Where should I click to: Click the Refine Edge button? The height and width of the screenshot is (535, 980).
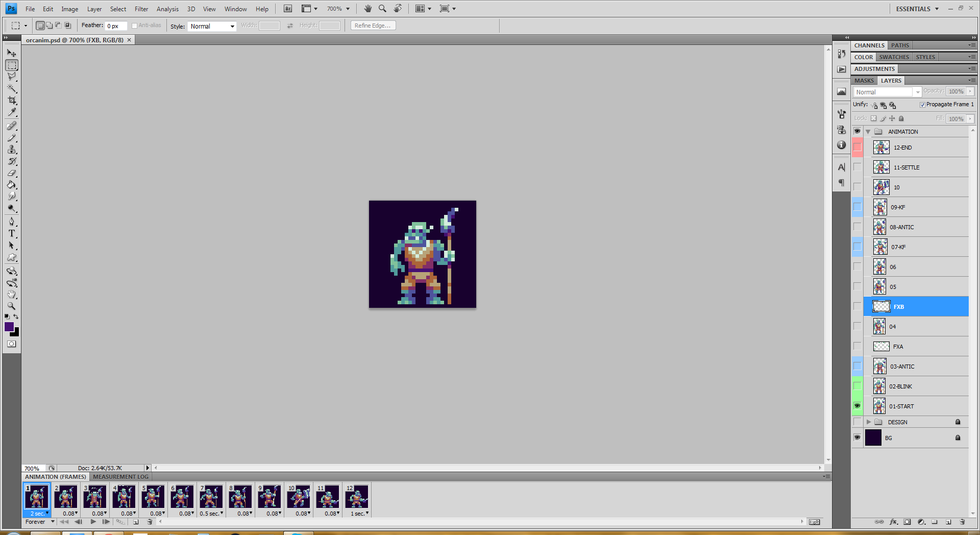[373, 26]
